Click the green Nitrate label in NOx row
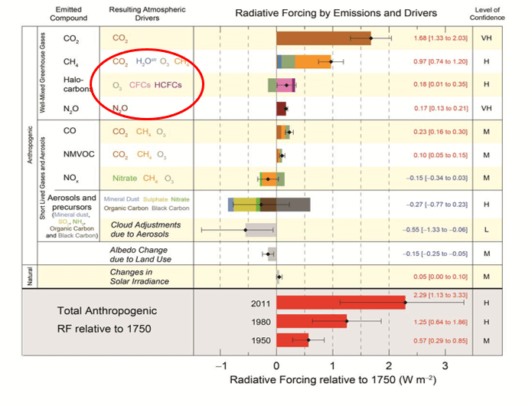532x403 pixels. (x=125, y=178)
